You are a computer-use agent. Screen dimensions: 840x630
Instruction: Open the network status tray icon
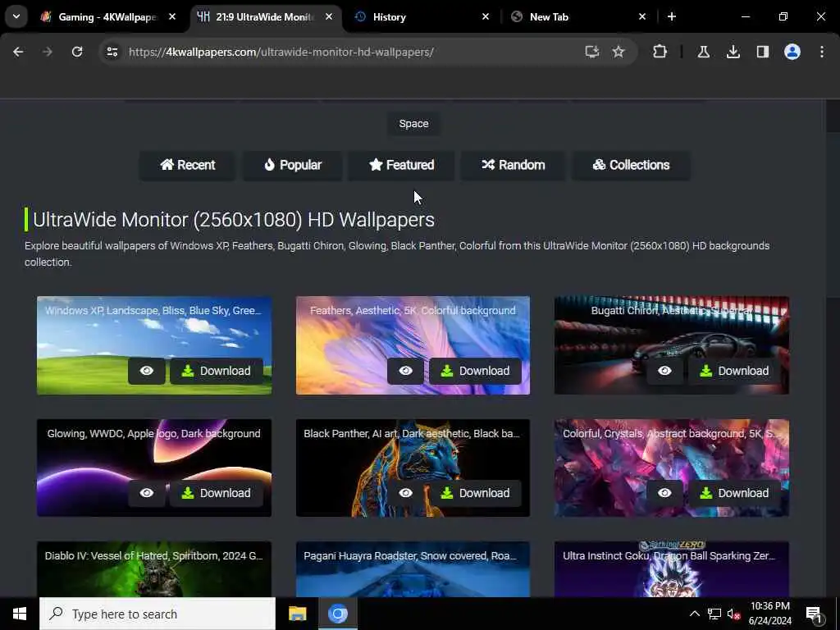pyautogui.click(x=714, y=614)
